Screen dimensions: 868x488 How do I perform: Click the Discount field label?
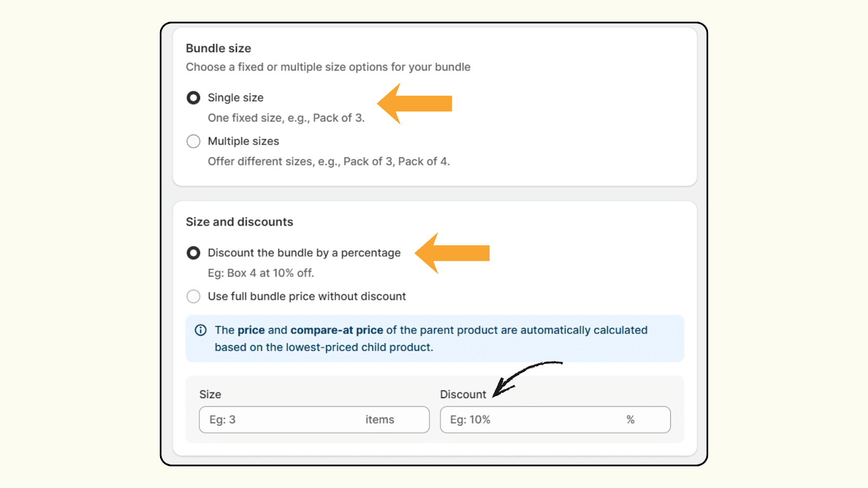463,394
